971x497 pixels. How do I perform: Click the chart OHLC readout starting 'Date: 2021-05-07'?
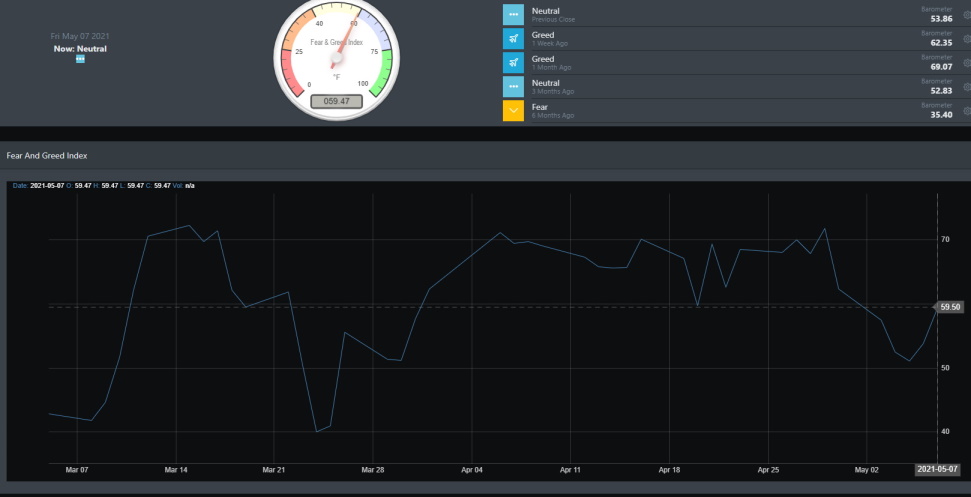pyautogui.click(x=103, y=186)
